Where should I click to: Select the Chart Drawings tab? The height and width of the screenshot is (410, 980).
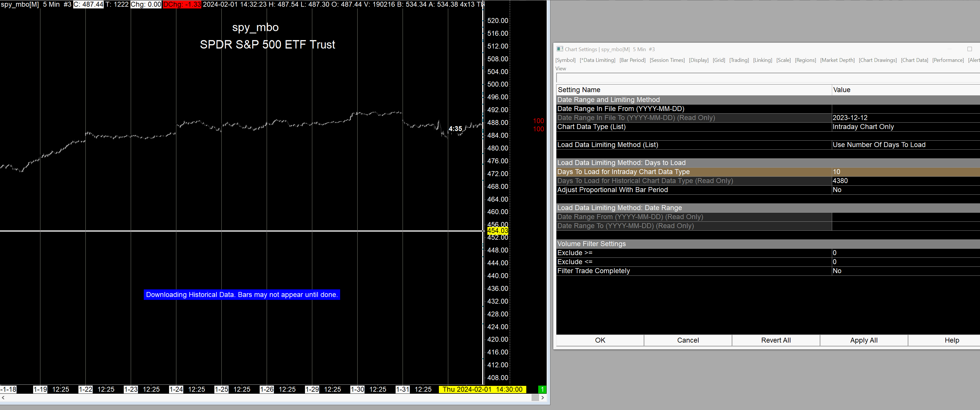click(877, 60)
